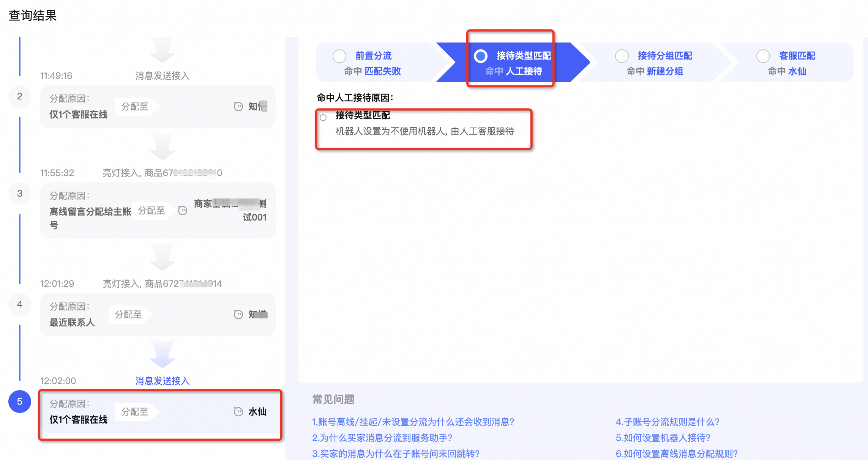This screenshot has width=868, height=460.
Task: Click the agent icon in step 2 card
Action: click(x=238, y=107)
